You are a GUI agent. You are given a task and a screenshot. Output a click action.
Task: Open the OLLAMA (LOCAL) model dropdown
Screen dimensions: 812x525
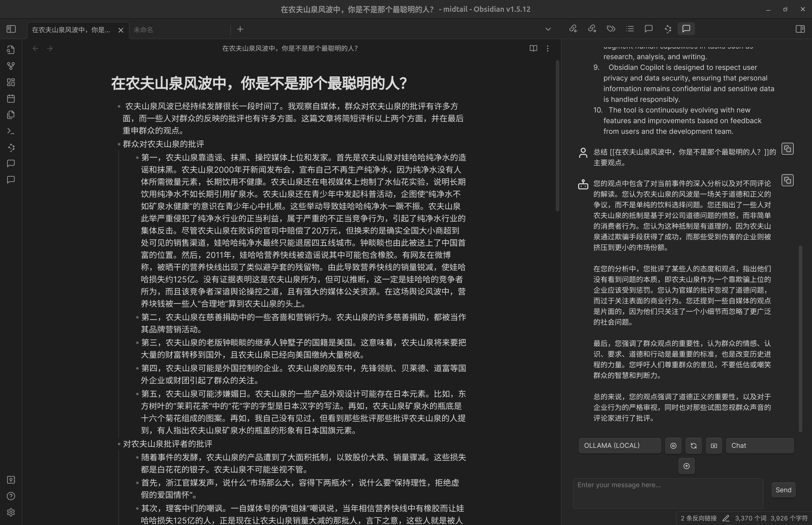[620, 445]
